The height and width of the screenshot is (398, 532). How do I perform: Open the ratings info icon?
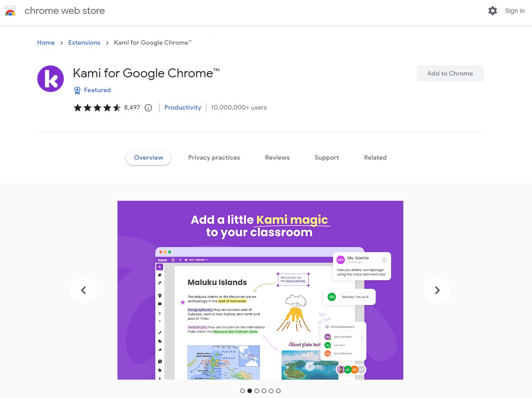coord(148,108)
